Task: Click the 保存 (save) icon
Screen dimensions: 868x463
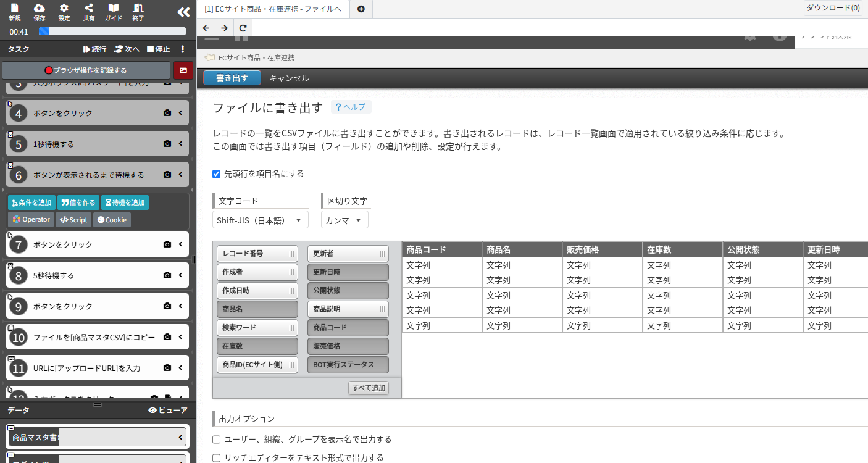Action: [39, 12]
